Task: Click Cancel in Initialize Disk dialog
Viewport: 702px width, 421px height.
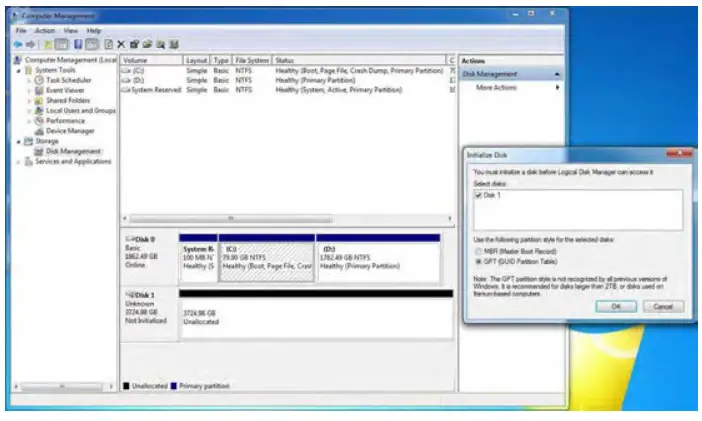Action: [x=663, y=307]
